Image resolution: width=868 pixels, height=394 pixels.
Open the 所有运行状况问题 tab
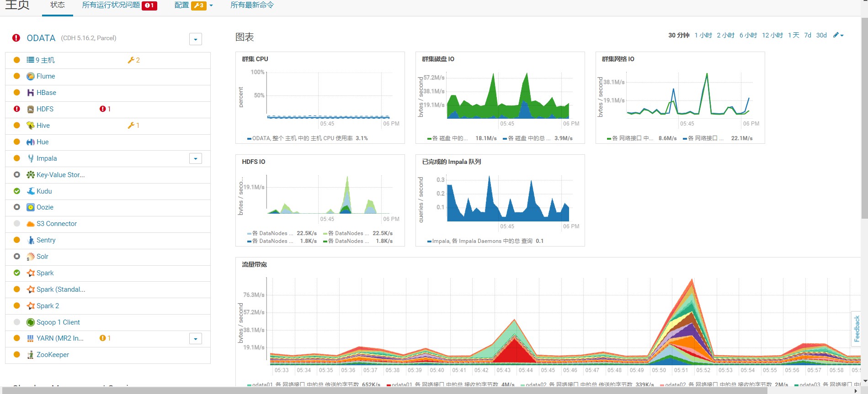coord(119,5)
